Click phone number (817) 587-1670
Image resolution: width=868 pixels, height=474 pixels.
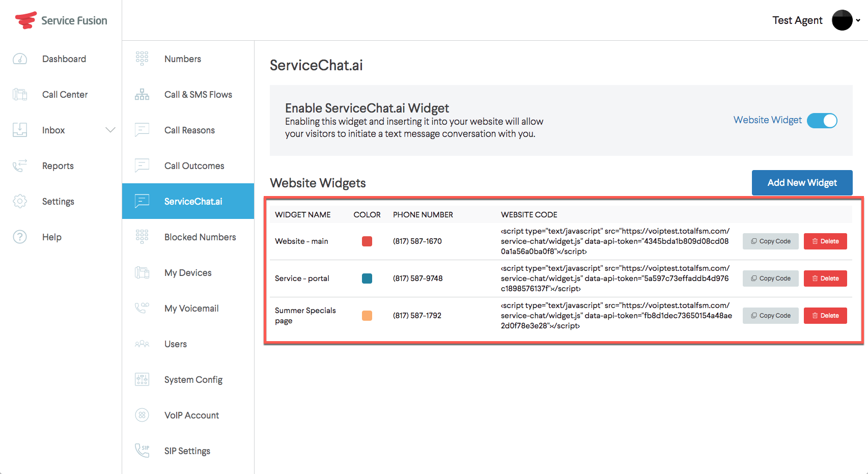[x=417, y=241]
